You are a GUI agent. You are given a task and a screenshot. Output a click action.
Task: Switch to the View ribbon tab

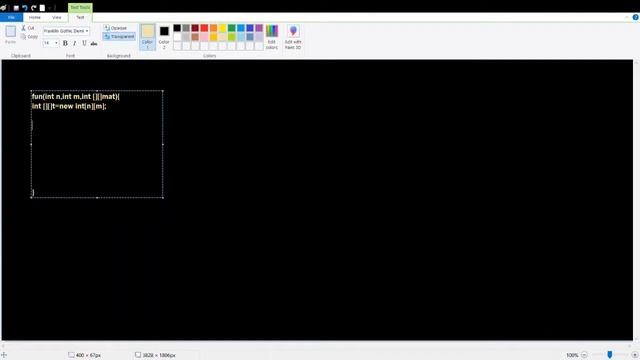[x=57, y=17]
